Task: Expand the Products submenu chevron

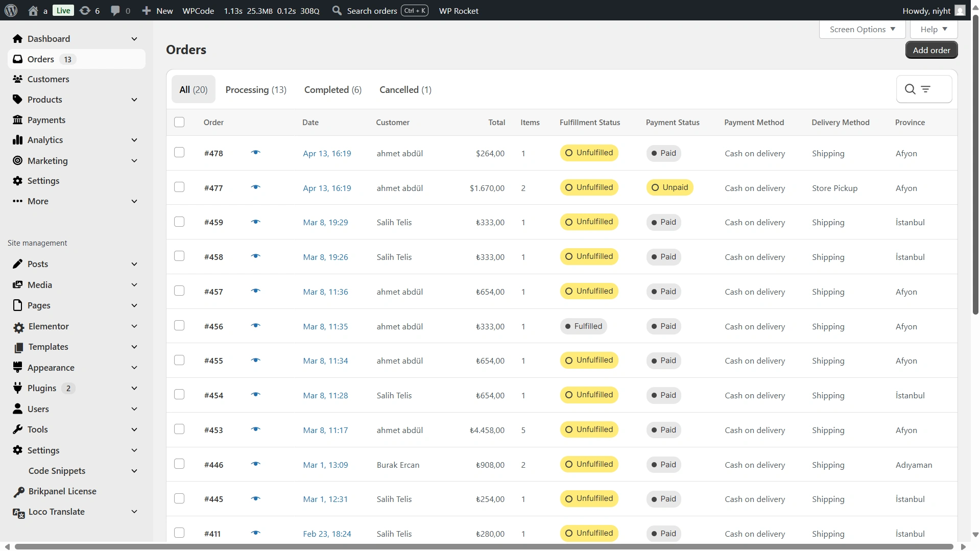Action: click(x=134, y=100)
